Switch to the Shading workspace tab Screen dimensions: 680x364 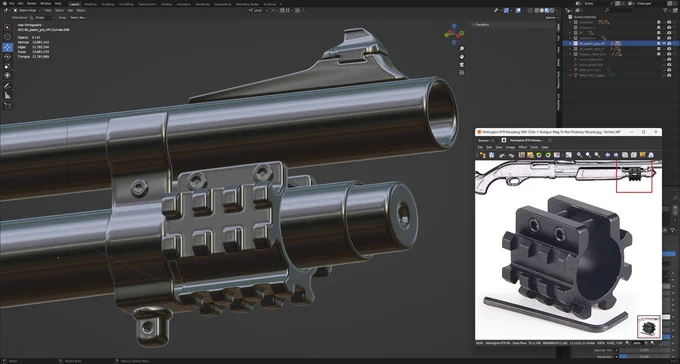point(166,3)
